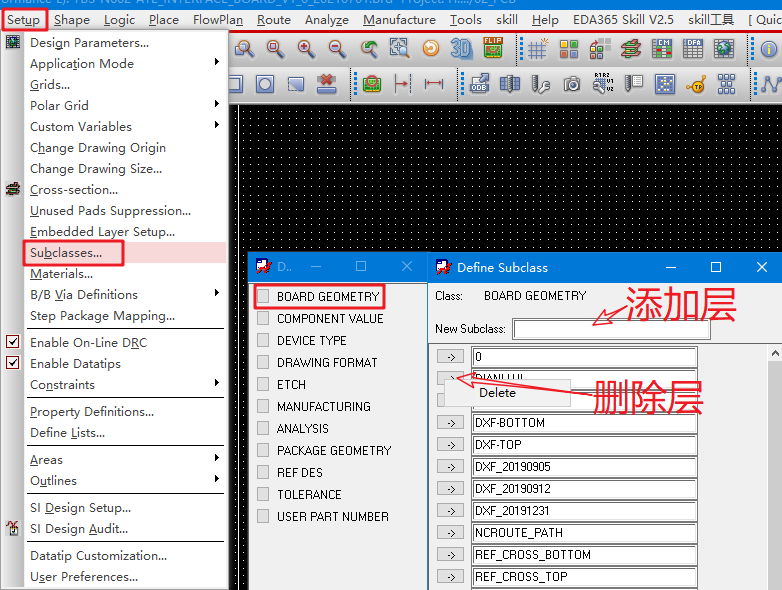
Task: Open the Manufacture menu
Action: coord(399,20)
